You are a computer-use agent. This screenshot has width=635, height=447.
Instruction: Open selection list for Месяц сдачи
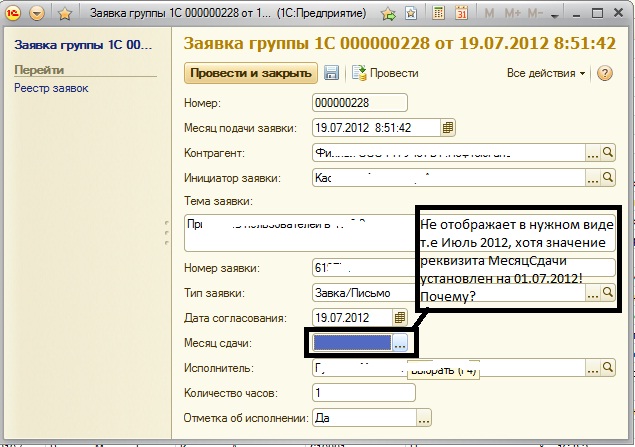(399, 343)
